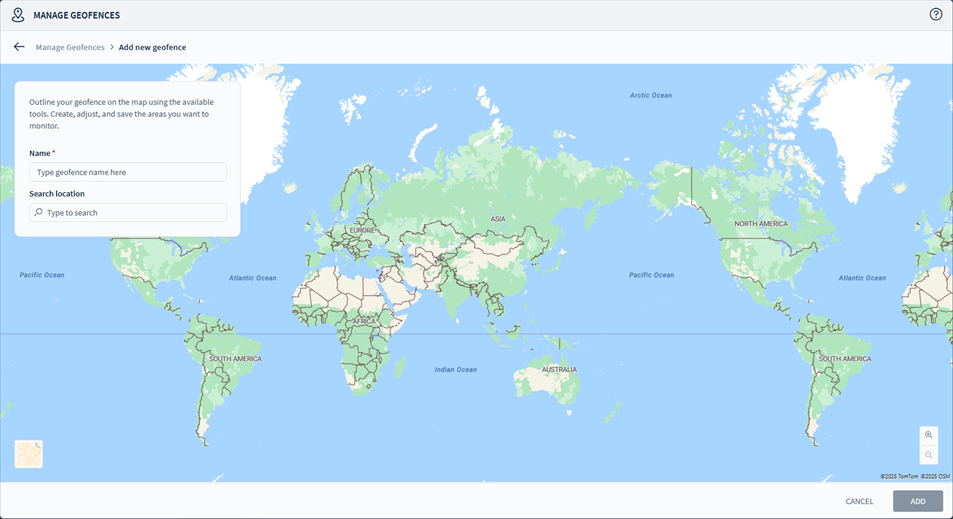Image resolution: width=953 pixels, height=519 pixels.
Task: Zoom out on the map
Action: coord(929,455)
